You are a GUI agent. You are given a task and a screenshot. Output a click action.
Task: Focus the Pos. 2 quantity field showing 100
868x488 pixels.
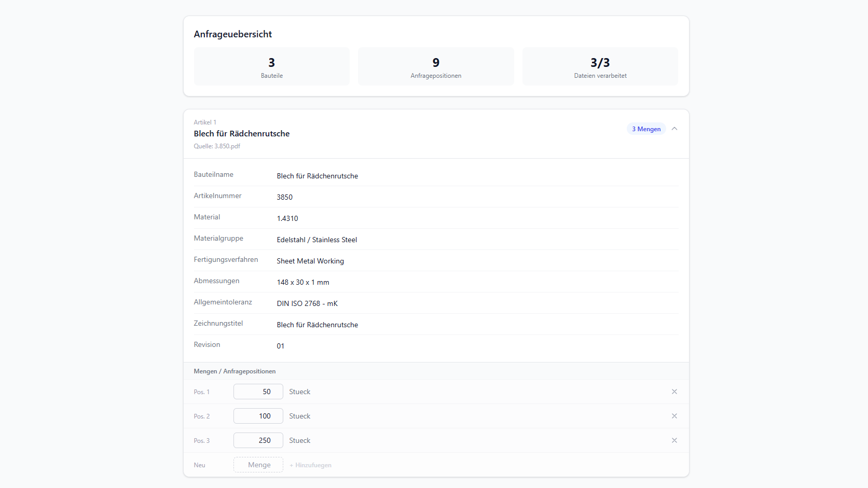[x=258, y=416]
